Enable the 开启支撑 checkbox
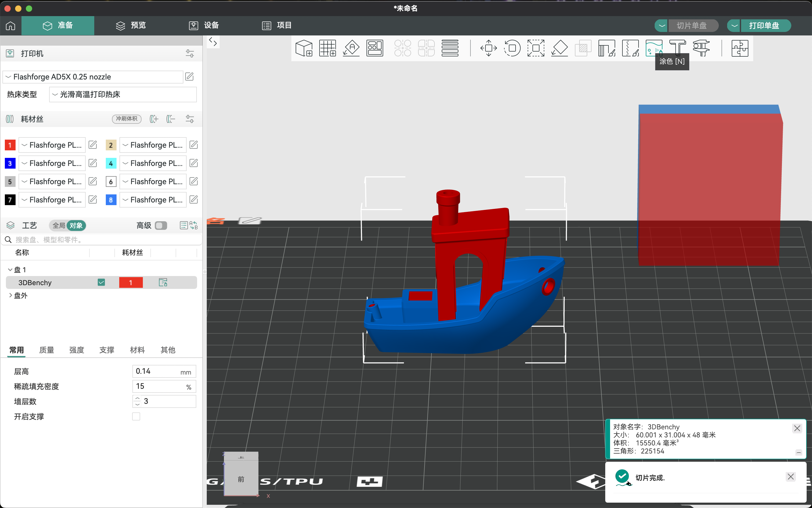The image size is (812, 508). tap(136, 417)
